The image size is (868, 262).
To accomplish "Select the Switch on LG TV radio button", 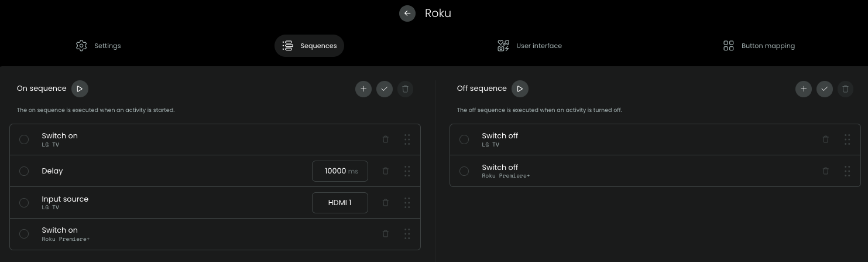I will point(24,139).
